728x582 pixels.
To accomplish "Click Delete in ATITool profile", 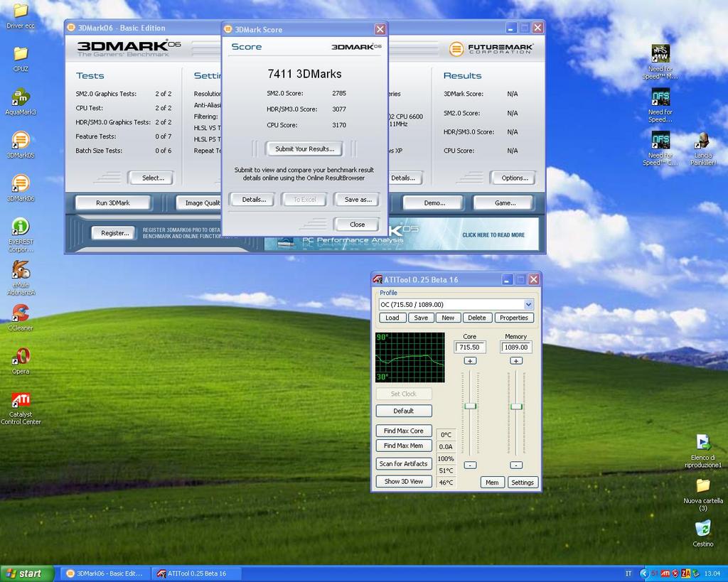I will pyautogui.click(x=477, y=318).
